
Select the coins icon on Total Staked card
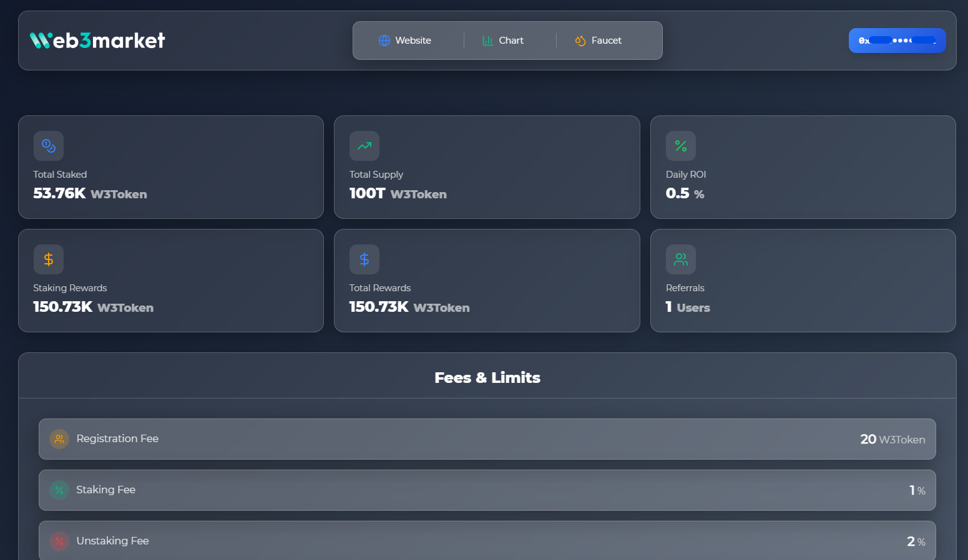[48, 145]
